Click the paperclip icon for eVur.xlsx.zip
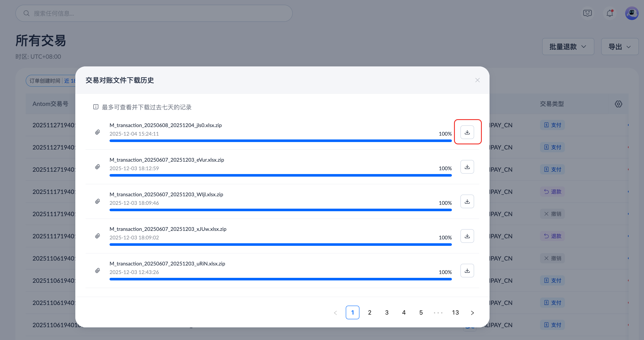644x340 pixels. pyautogui.click(x=98, y=167)
